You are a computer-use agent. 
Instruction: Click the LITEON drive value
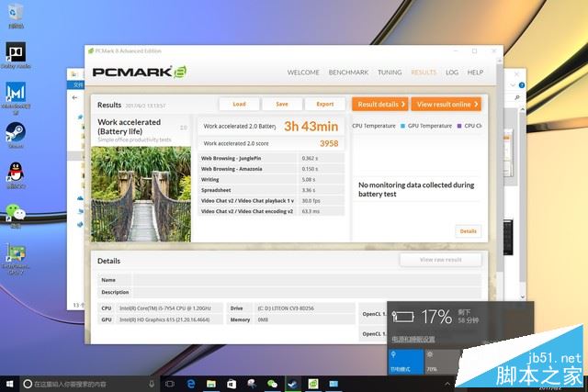click(286, 308)
